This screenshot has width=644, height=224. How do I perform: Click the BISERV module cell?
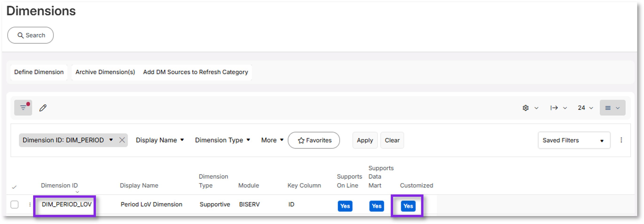(x=249, y=204)
